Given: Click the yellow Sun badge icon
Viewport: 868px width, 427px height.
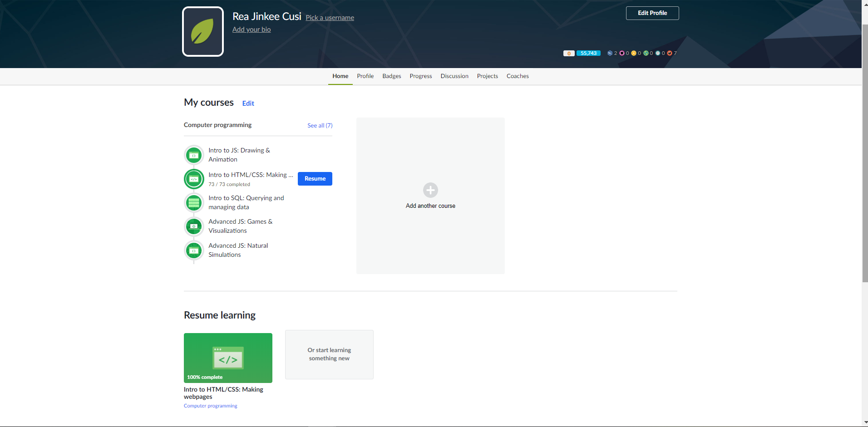Looking at the screenshot, I should pos(634,53).
